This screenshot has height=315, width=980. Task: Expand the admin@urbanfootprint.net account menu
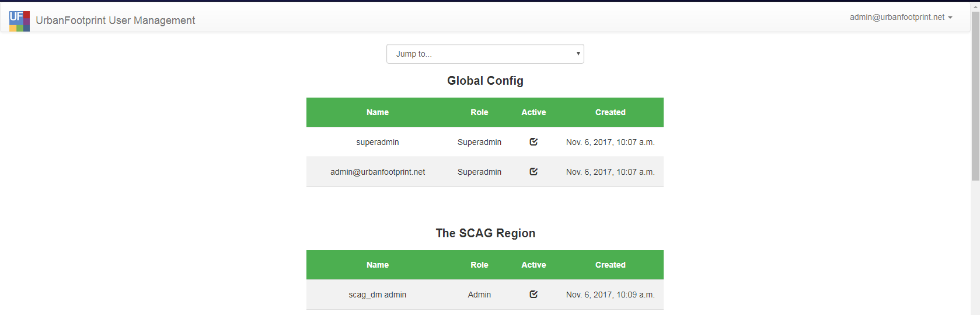click(901, 17)
